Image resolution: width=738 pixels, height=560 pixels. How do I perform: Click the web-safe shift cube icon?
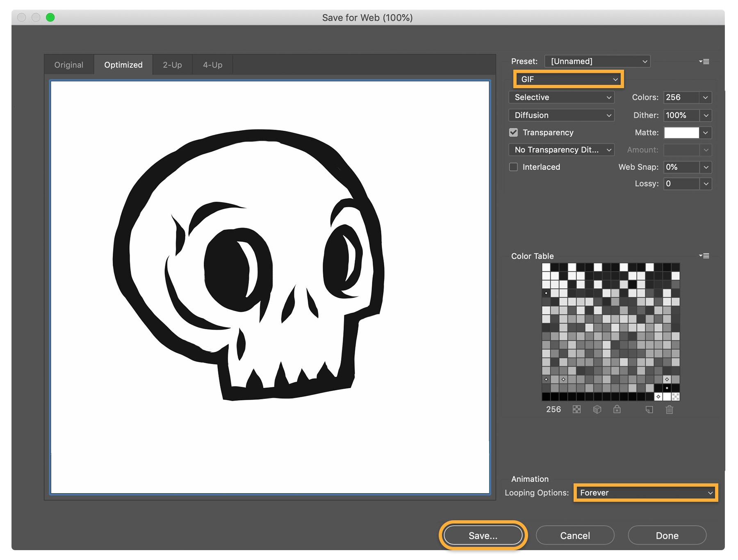coord(597,410)
